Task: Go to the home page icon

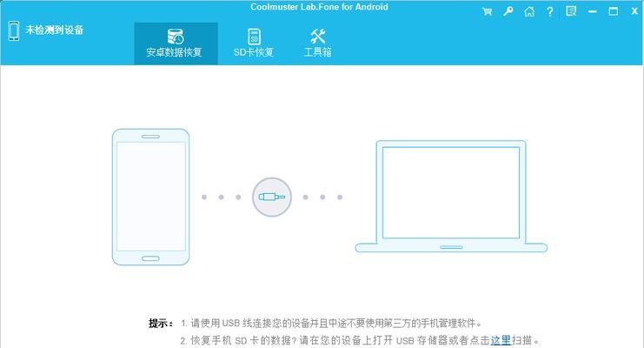Action: click(529, 11)
